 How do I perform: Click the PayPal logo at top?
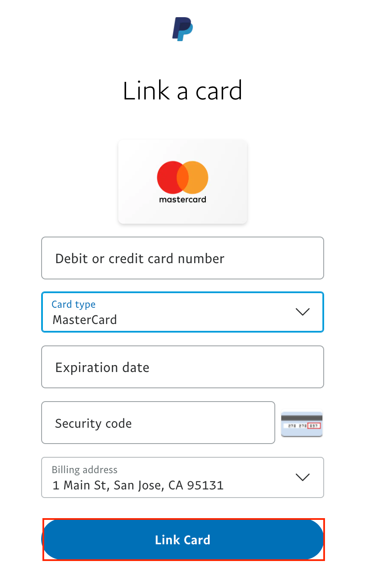183,29
